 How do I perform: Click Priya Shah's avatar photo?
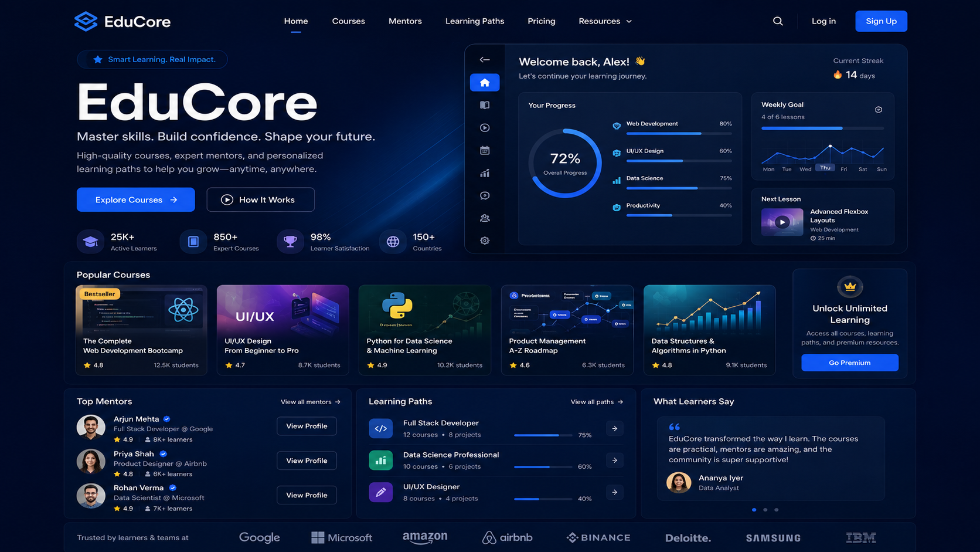click(91, 462)
